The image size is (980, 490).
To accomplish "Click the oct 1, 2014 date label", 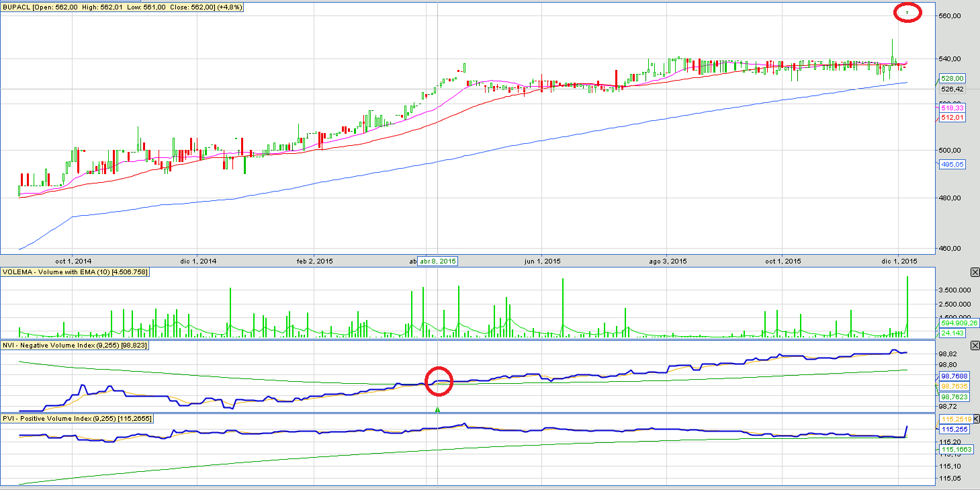I will [73, 261].
